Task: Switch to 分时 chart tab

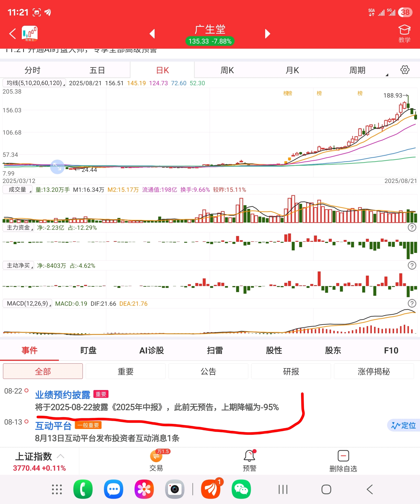Action: click(x=32, y=70)
